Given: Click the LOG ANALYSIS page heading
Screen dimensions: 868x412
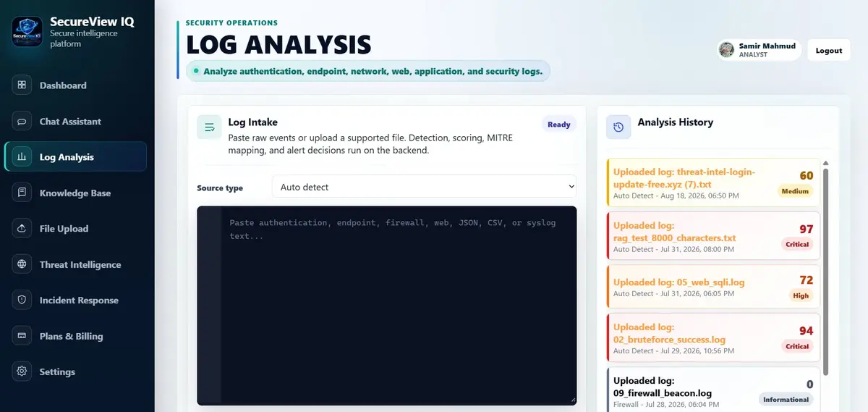Looking at the screenshot, I should tap(278, 45).
